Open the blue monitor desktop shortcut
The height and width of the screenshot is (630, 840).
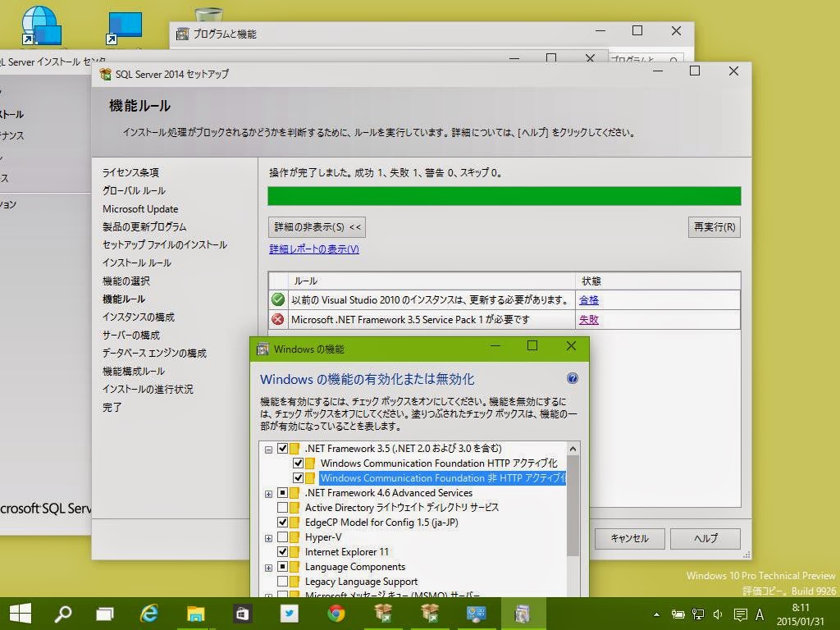pos(125,28)
